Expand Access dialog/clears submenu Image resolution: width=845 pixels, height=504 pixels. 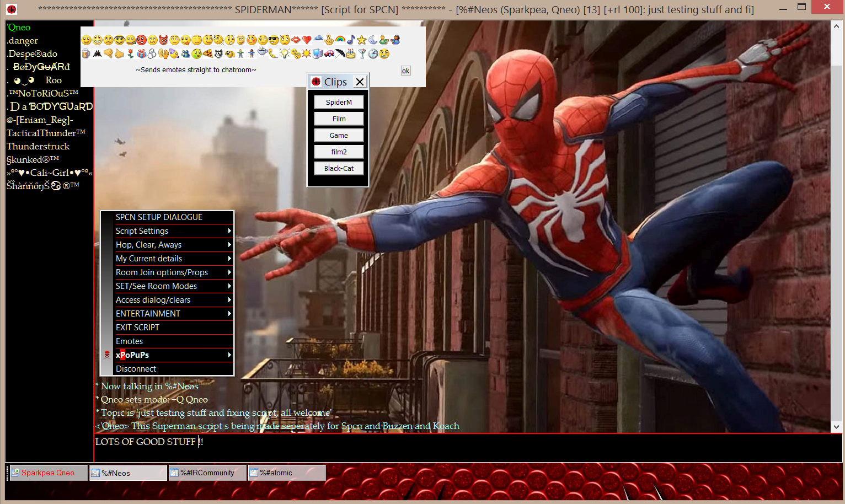pyautogui.click(x=173, y=300)
